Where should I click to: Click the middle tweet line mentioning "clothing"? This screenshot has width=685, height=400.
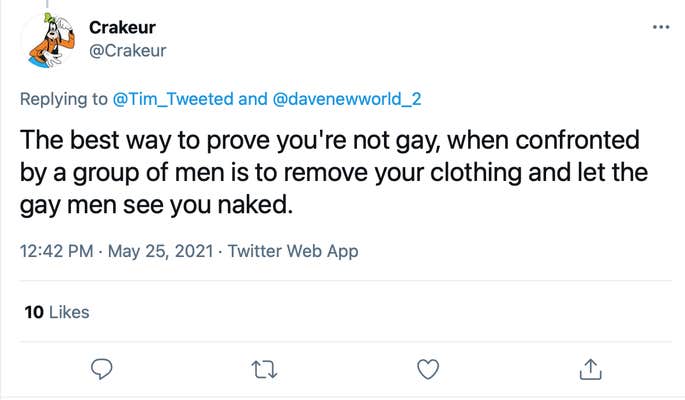click(x=330, y=173)
